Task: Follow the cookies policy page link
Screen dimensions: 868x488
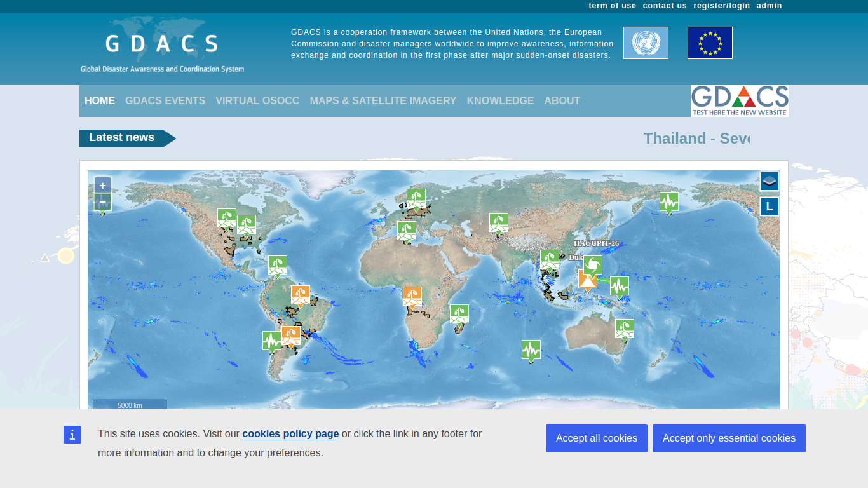Action: (290, 433)
